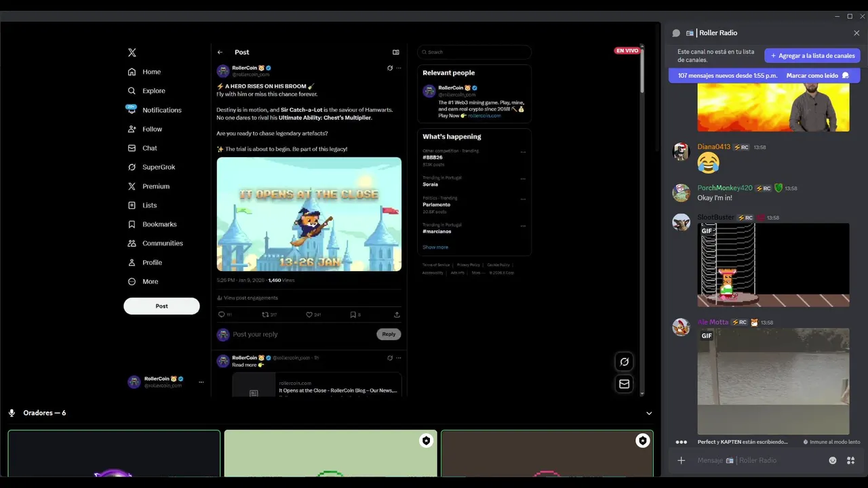This screenshot has height=488, width=868.
Task: Click the Reply button
Action: 389,334
